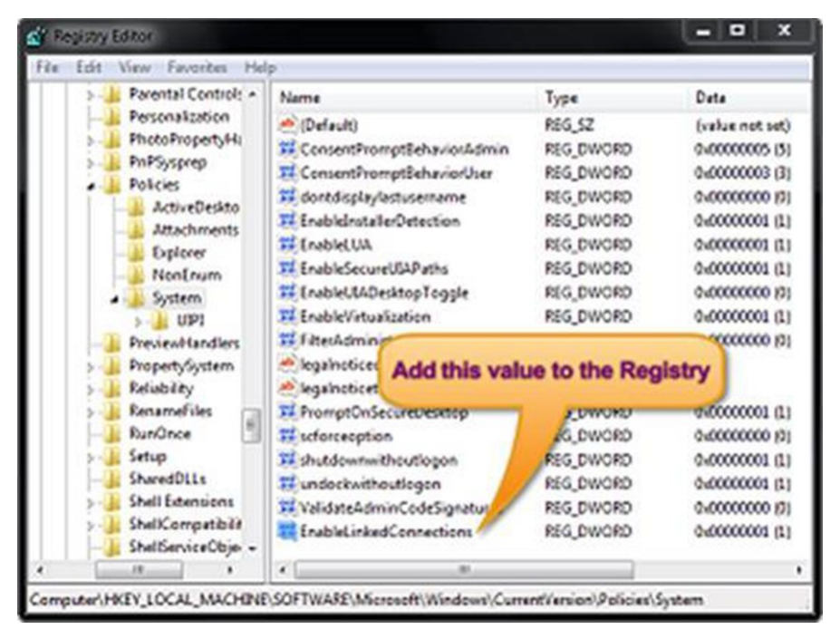Image resolution: width=840 pixels, height=639 pixels.
Task: Click the Policies folder icon
Action: [112, 184]
